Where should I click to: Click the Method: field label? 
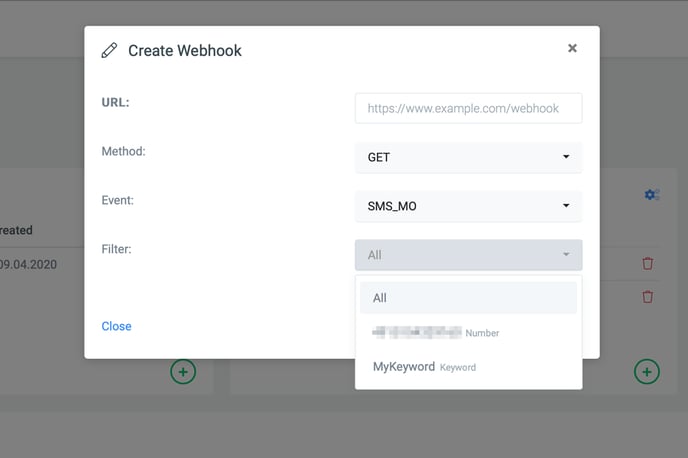[123, 151]
